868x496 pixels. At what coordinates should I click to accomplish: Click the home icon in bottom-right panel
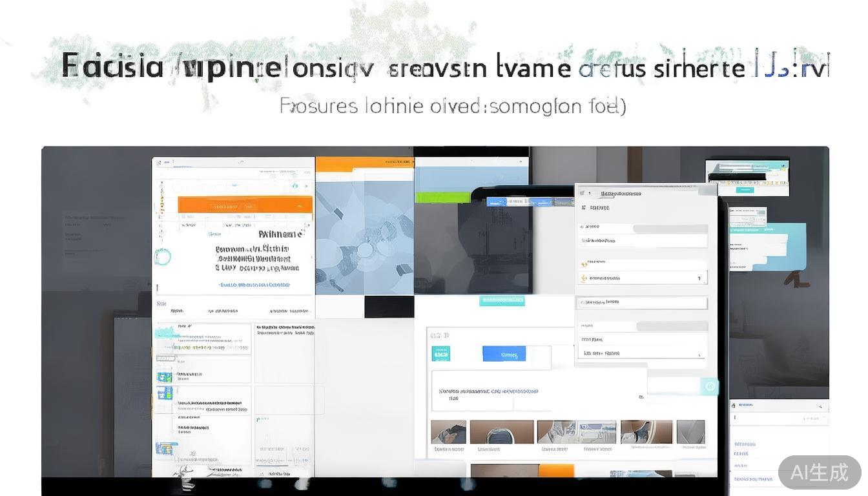(x=734, y=406)
